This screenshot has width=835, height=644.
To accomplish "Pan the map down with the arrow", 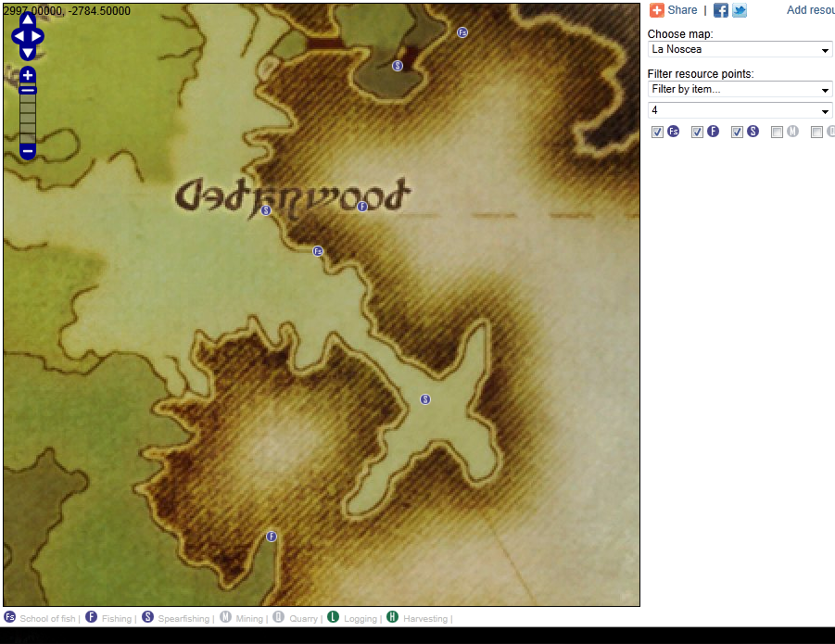I will 28,53.
